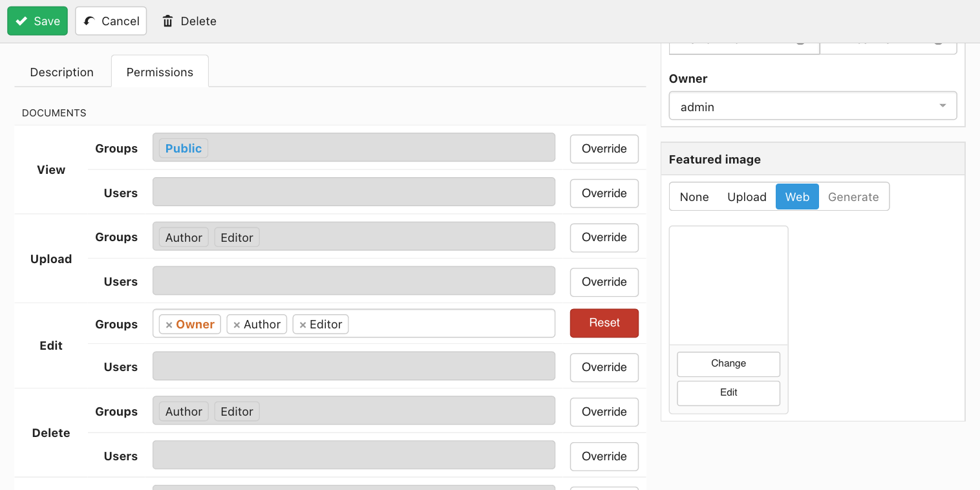Click the Cancel button
The height and width of the screenshot is (490, 980).
tap(111, 21)
